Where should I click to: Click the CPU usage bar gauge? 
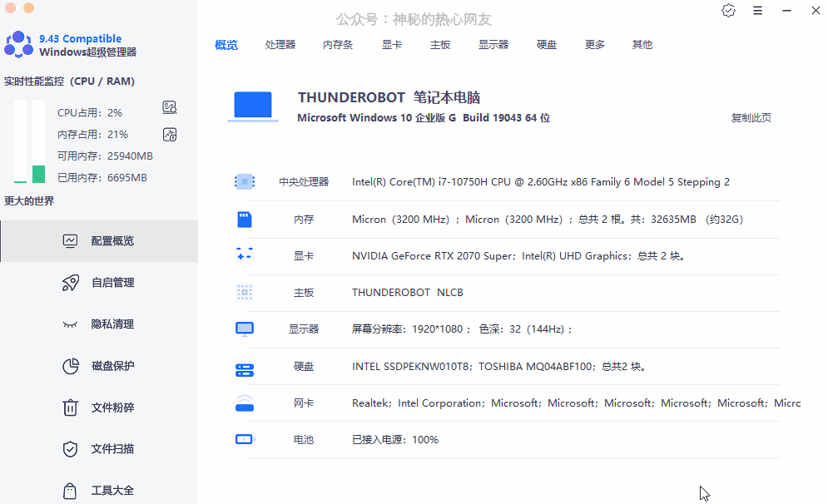20,141
